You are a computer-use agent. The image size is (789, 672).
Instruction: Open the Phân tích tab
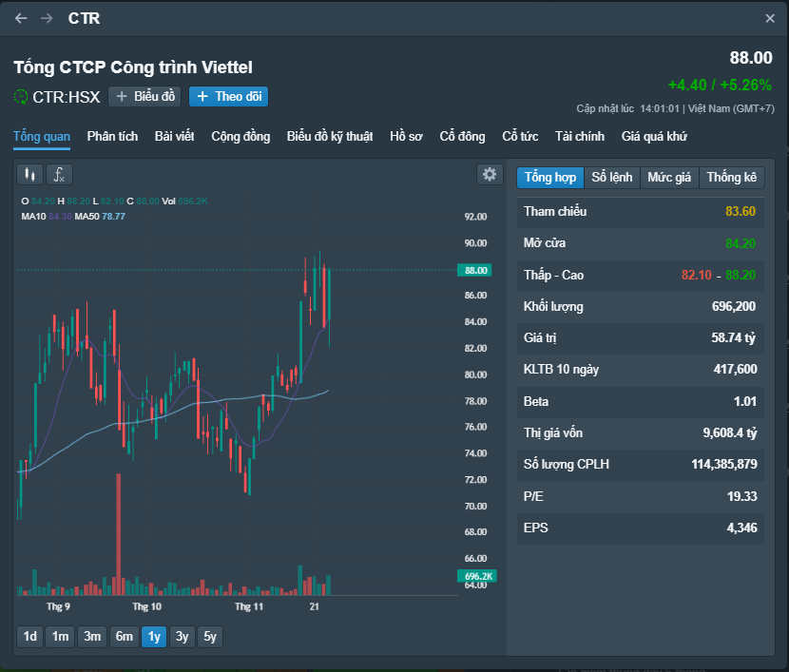pyautogui.click(x=112, y=136)
